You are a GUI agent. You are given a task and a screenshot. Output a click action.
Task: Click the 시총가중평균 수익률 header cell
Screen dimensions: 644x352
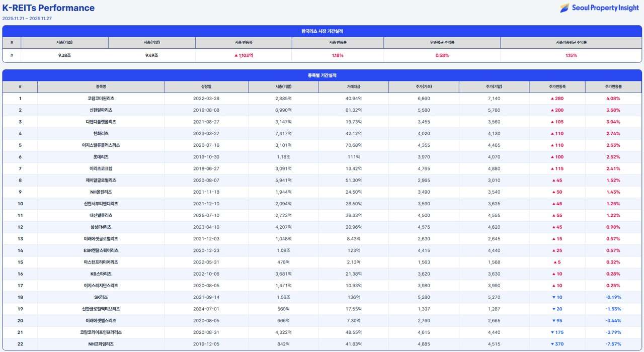point(571,43)
